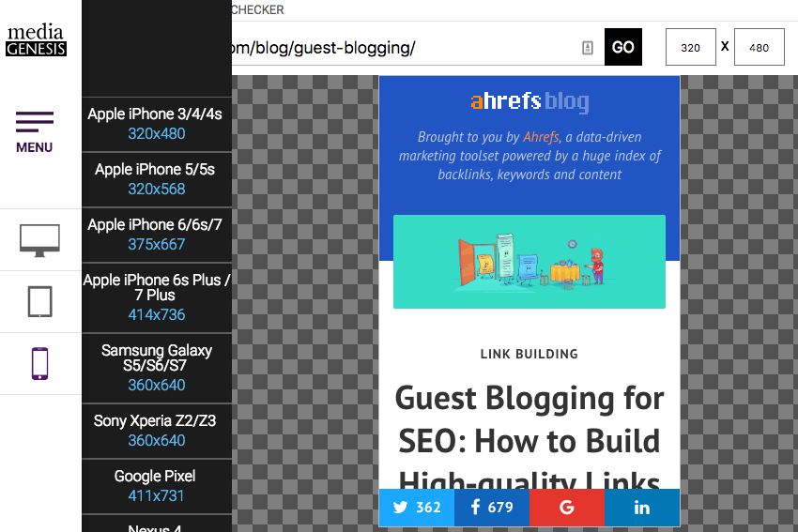Viewport: 798px width, 532px height.
Task: Share on Facebook with 679 count
Action: pos(492,507)
